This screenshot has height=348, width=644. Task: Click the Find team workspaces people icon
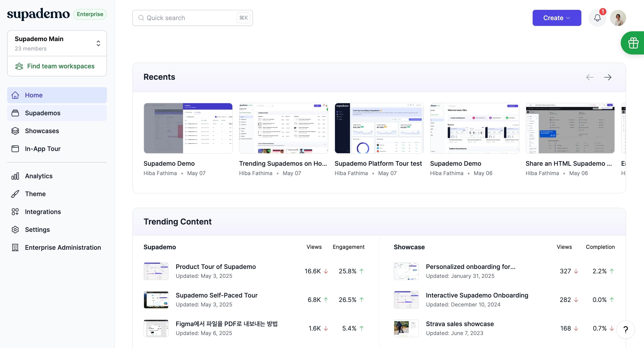[19, 66]
